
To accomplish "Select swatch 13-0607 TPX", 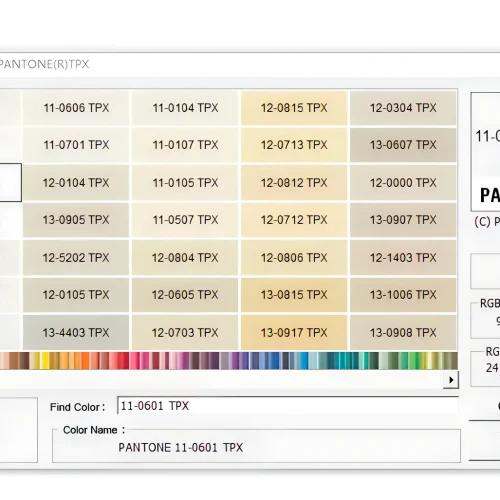I will click(403, 145).
